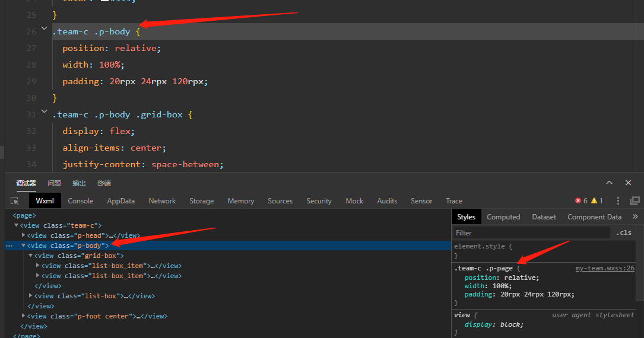This screenshot has width=644, height=338.
Task: Fold the .team-c .p-body rule at line 26
Action: pos(45,28)
